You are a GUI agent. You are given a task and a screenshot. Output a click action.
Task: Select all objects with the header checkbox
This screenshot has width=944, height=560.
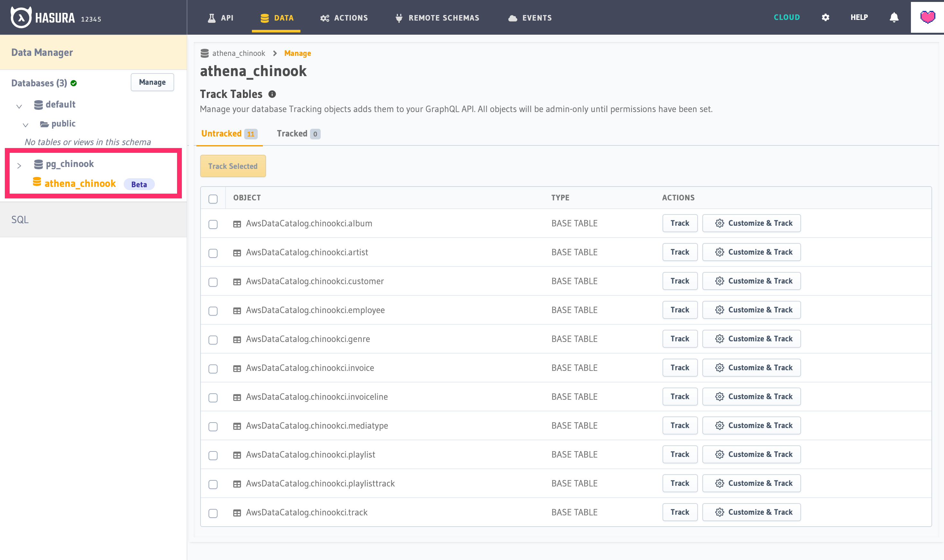[213, 199]
